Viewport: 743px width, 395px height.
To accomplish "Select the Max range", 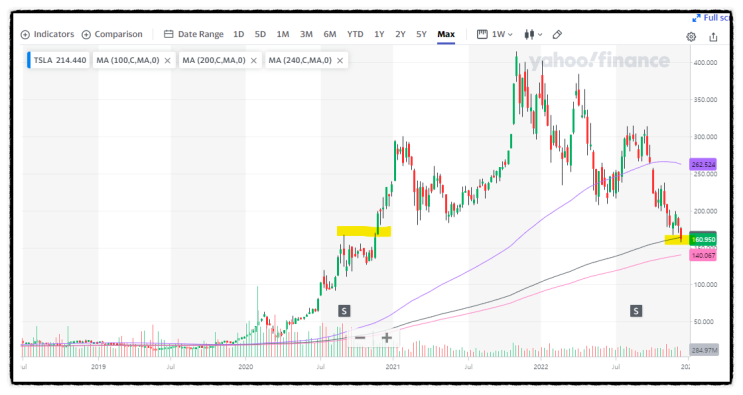I will [x=446, y=34].
